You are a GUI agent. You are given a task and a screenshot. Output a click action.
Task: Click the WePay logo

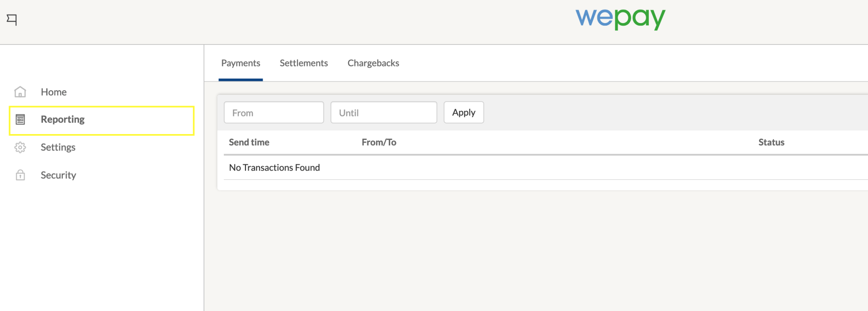pos(620,19)
